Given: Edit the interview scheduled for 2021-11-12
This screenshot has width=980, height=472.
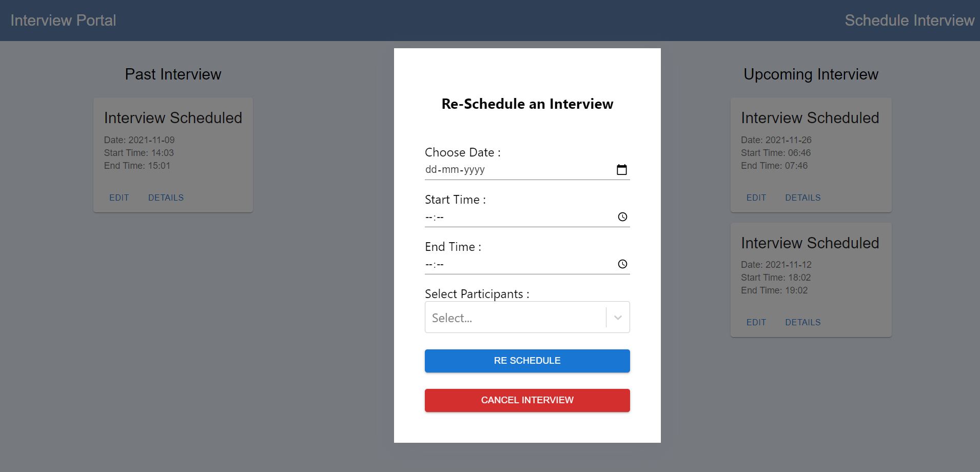Looking at the screenshot, I should pyautogui.click(x=756, y=322).
